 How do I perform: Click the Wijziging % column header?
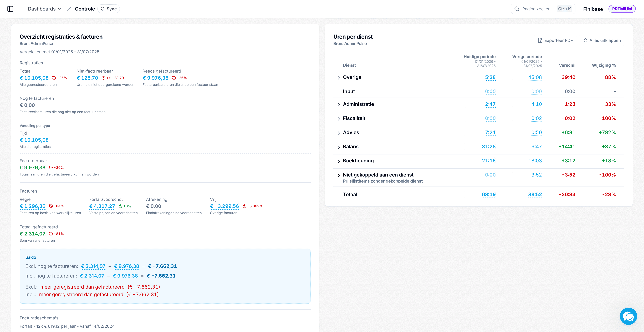pos(604,65)
